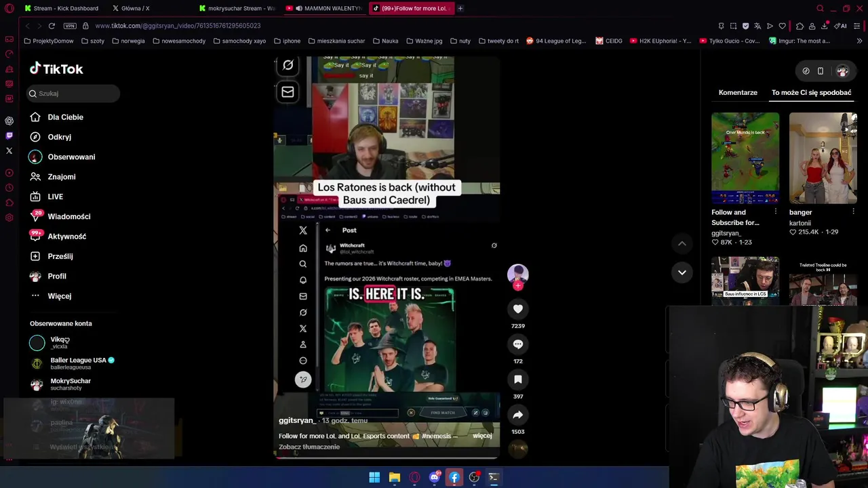The width and height of the screenshot is (868, 488).
Task: Open Twisted Treeline could be back thumbnail
Action: 823,281
